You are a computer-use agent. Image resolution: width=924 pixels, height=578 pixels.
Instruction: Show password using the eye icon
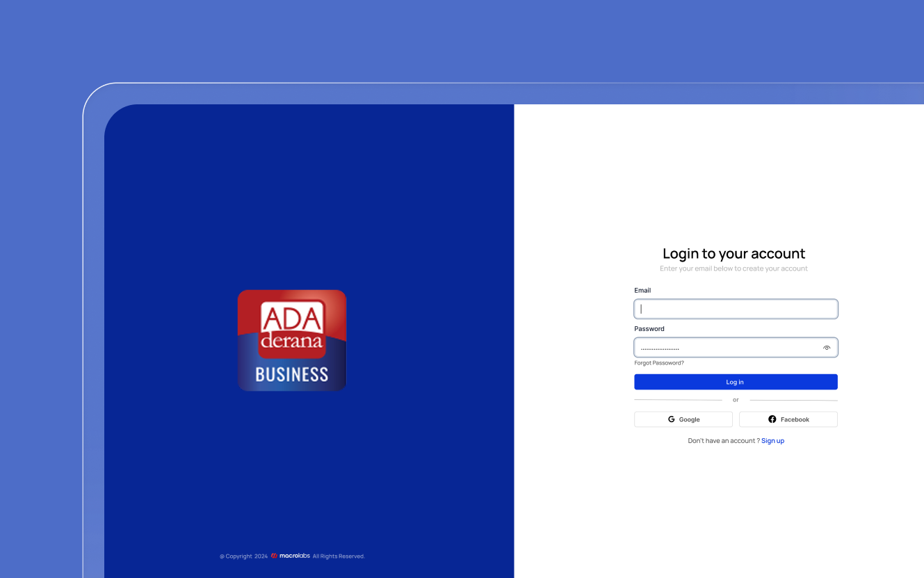[x=827, y=348]
